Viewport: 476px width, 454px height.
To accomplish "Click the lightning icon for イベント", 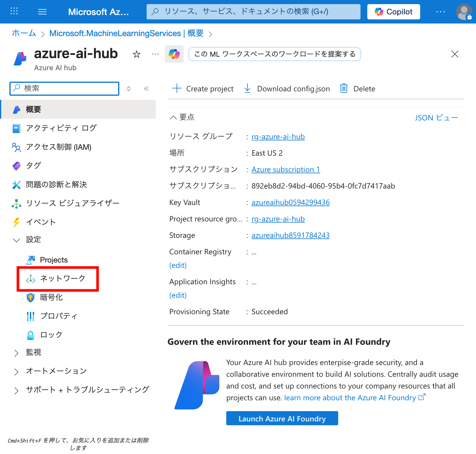I will pos(16,222).
